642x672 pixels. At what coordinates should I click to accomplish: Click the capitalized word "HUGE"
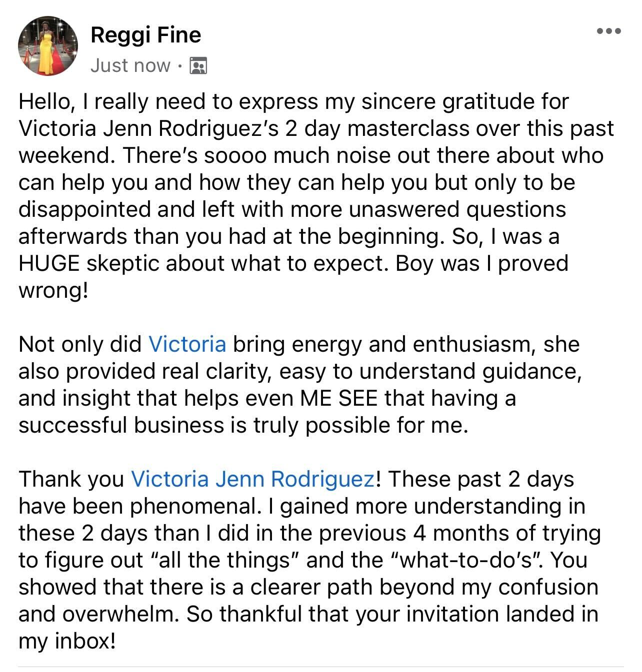point(48,263)
